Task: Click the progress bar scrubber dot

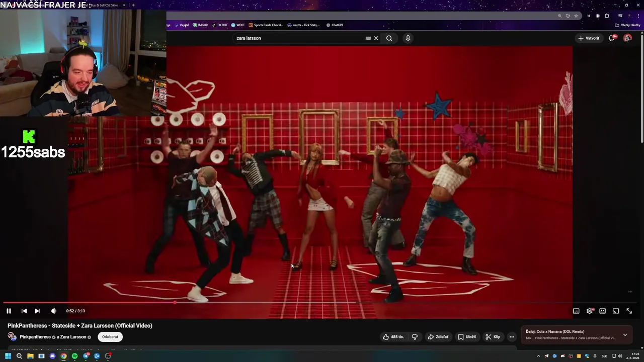Action: point(175,303)
